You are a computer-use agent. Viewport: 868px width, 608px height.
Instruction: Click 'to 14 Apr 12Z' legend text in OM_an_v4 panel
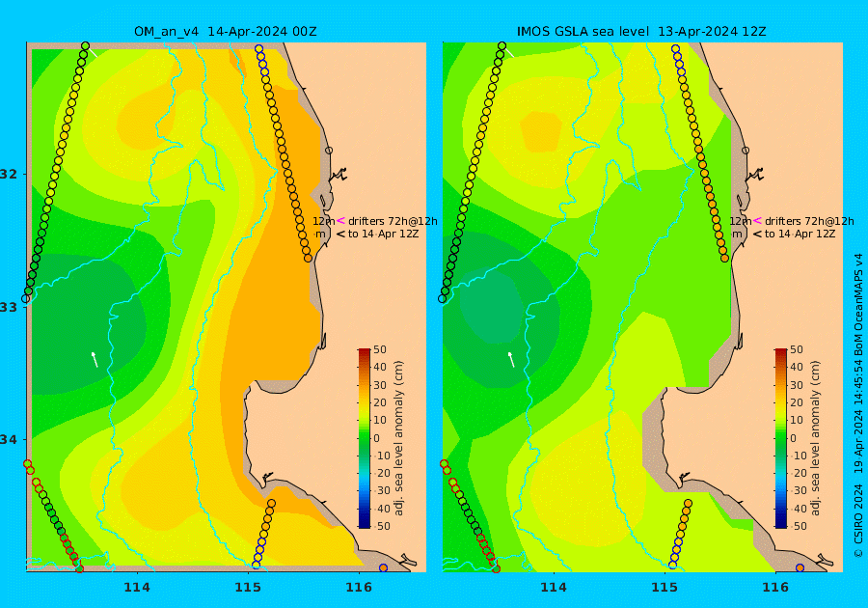pyautogui.click(x=383, y=234)
